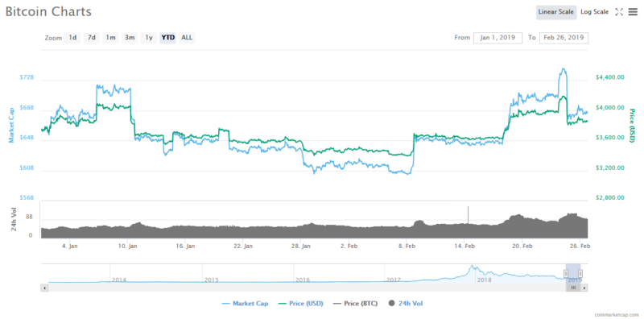Screen dimensions: 644x319
Task: Set zoom to 1d
Action: click(x=72, y=38)
